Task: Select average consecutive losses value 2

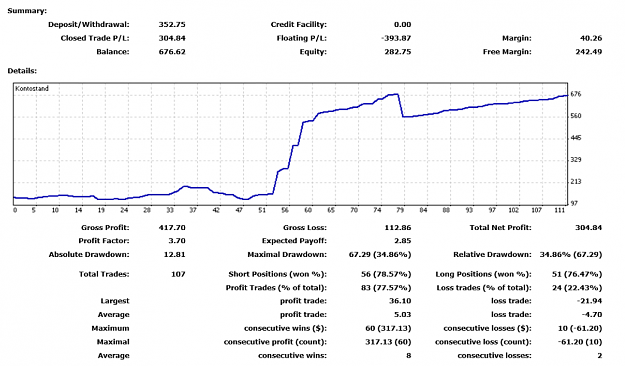Action: [599, 356]
